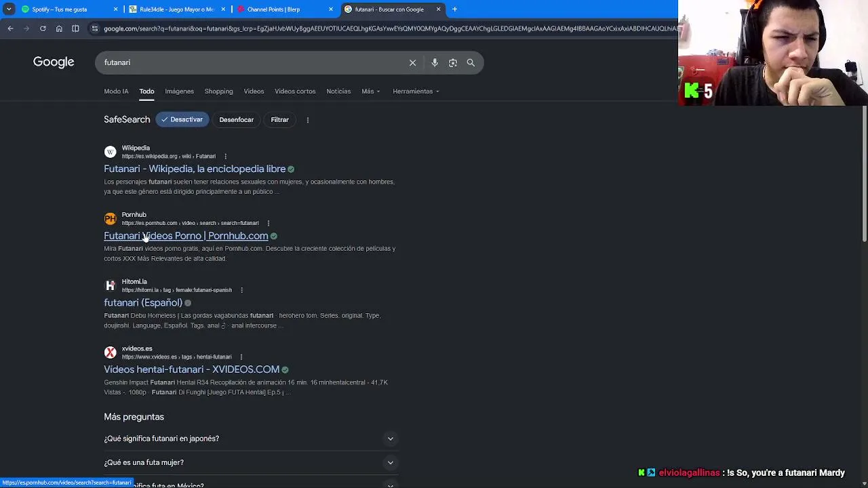Go to the browser home page
This screenshot has height=488, width=868.
(x=59, y=28)
